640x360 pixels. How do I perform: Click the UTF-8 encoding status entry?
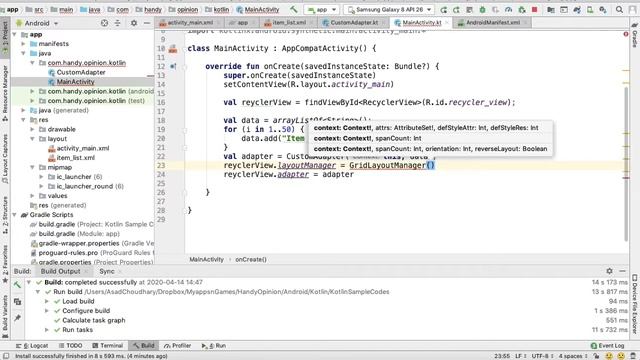pos(542,356)
